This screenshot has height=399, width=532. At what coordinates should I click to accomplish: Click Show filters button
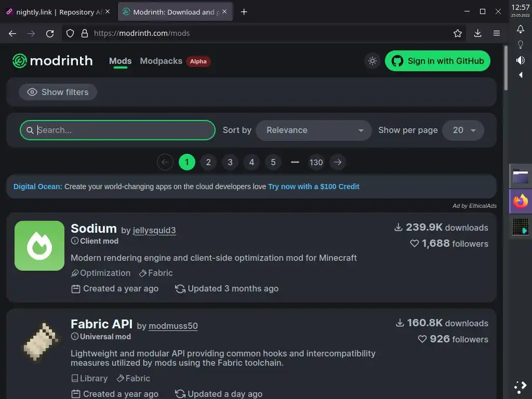point(58,92)
